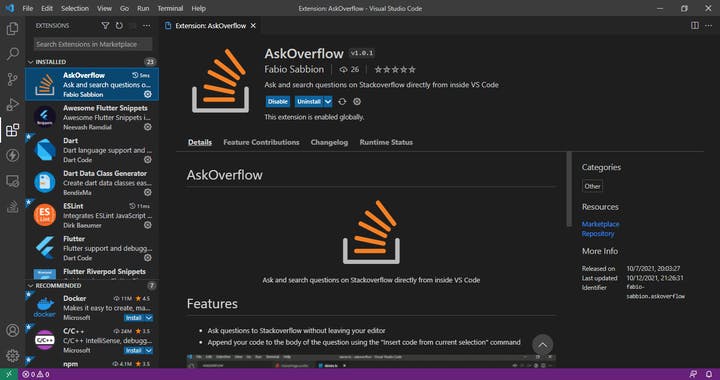Open the View menu
The image size is (720, 380).
tap(104, 8)
